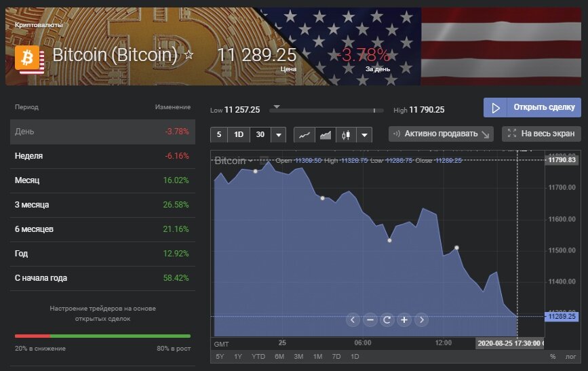Click the "Открыть сделку" button
This screenshot has height=371, width=588.
(x=532, y=107)
